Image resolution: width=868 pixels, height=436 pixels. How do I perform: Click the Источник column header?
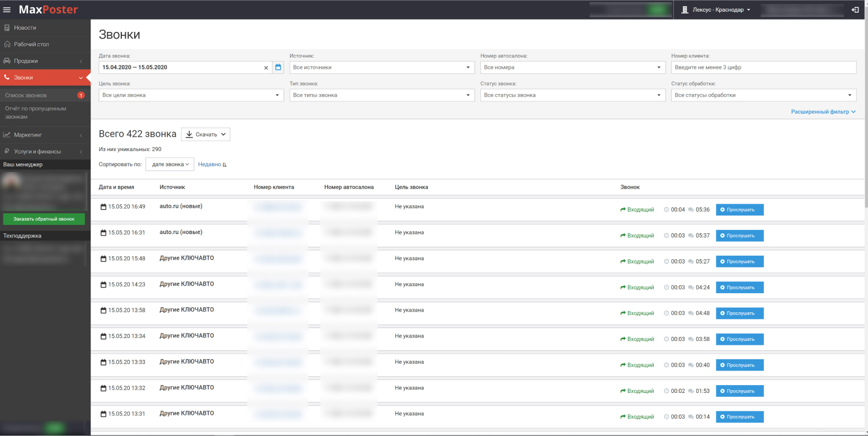(x=172, y=187)
